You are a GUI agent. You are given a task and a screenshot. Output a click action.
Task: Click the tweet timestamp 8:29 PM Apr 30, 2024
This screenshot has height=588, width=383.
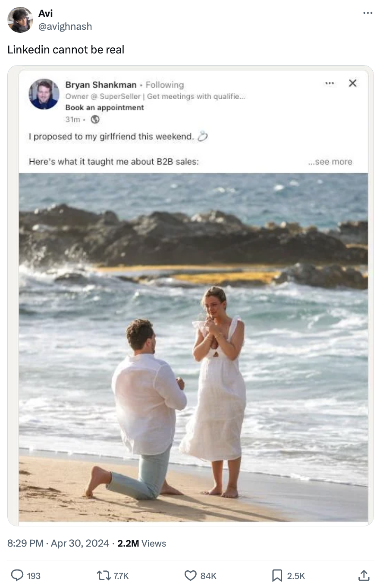[58, 543]
